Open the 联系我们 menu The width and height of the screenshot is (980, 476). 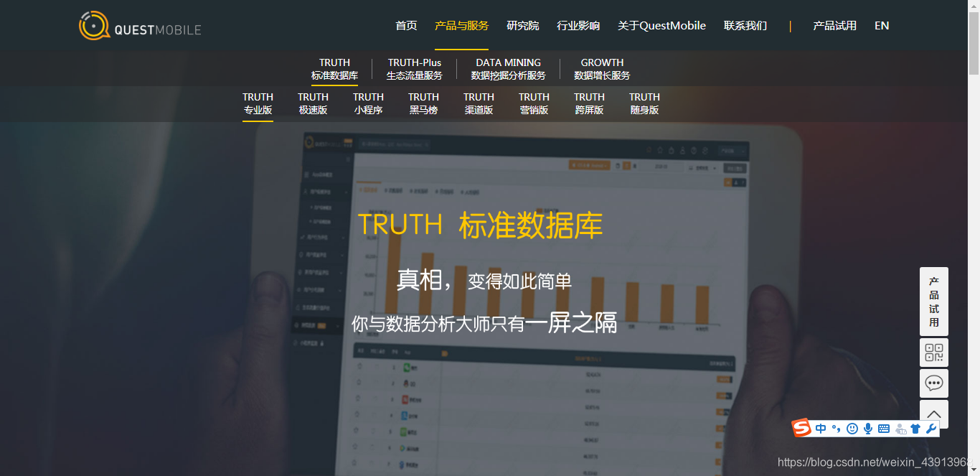click(x=745, y=26)
